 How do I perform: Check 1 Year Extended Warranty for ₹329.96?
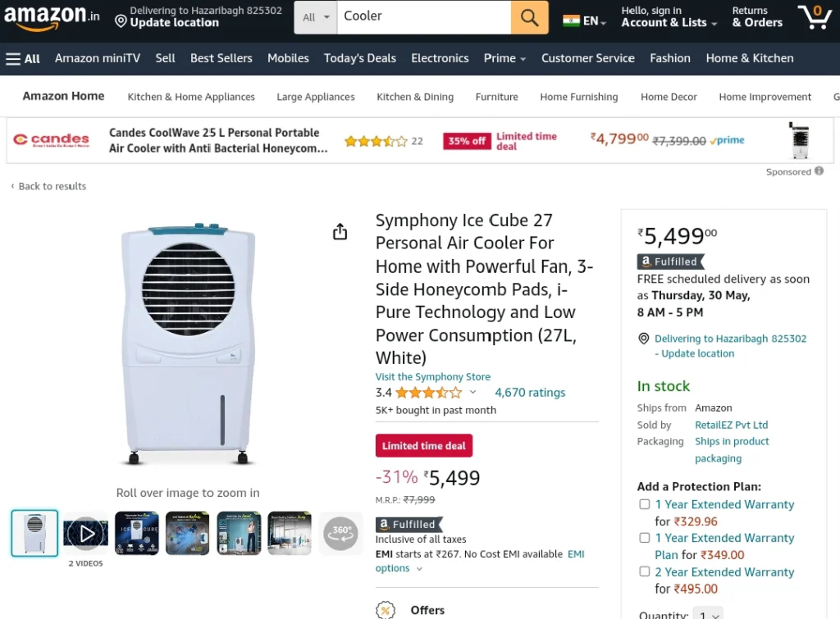tap(645, 504)
